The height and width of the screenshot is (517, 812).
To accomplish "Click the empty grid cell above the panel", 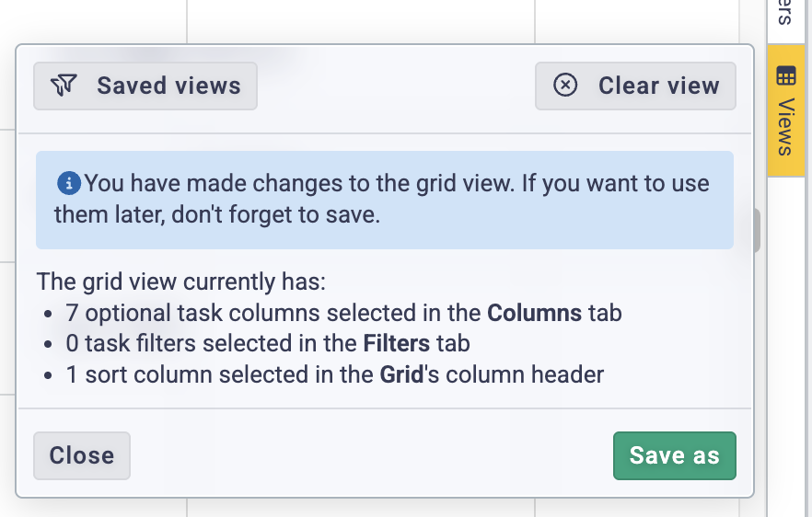I will click(x=361, y=21).
